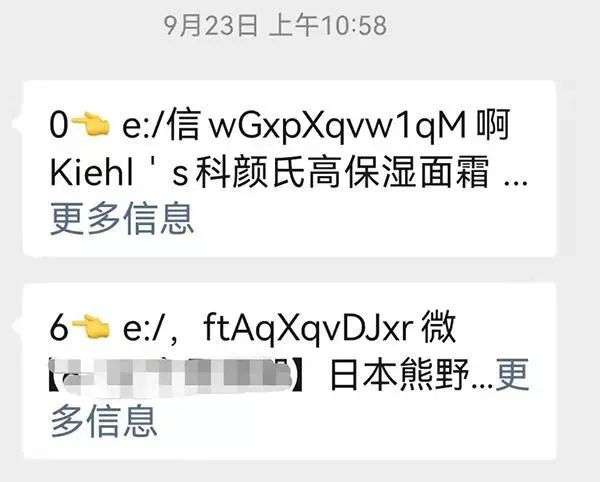This screenshot has width=600, height=482.
Task: Open 更多信息 link in Kiehl's message
Action: [122, 219]
